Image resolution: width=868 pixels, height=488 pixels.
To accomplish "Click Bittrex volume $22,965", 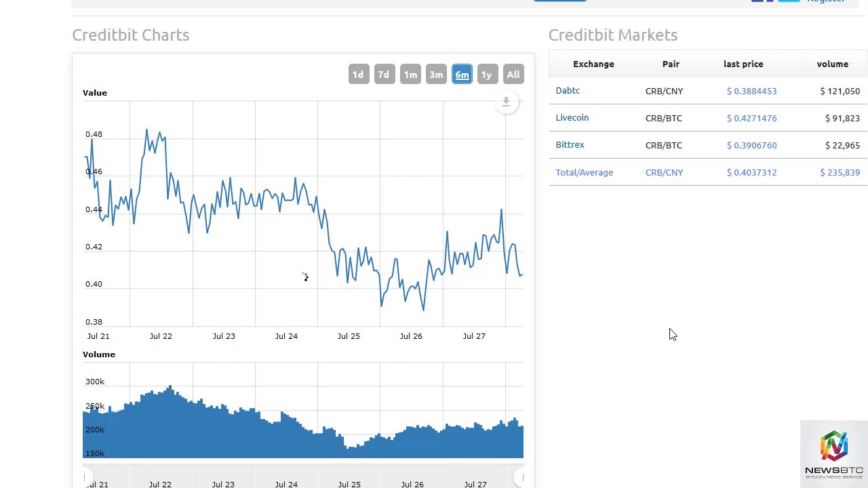I will pyautogui.click(x=842, y=145).
